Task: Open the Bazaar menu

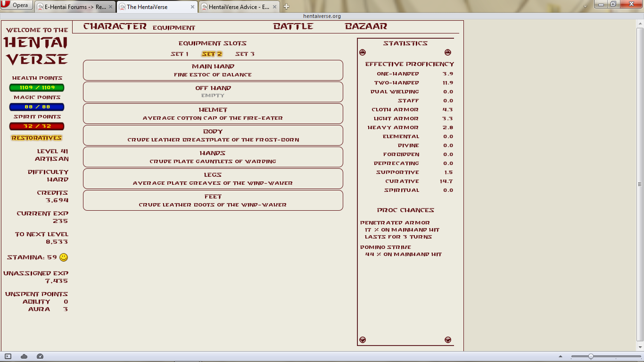Action: (x=366, y=26)
